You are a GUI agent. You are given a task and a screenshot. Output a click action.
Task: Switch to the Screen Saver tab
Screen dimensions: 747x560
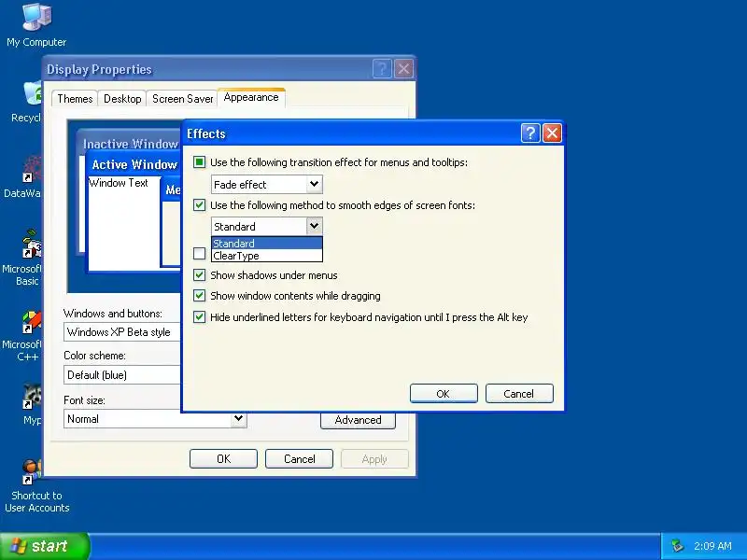tap(182, 99)
